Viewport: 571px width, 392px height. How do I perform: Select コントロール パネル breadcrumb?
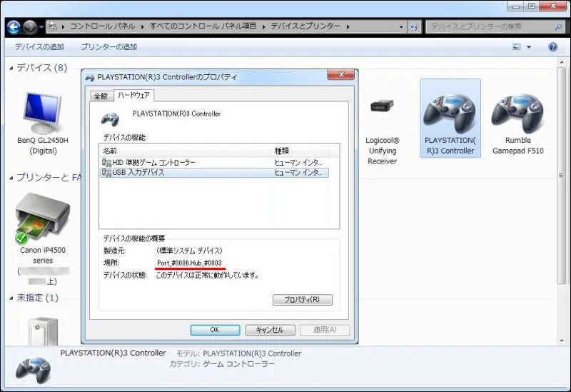pos(102,26)
